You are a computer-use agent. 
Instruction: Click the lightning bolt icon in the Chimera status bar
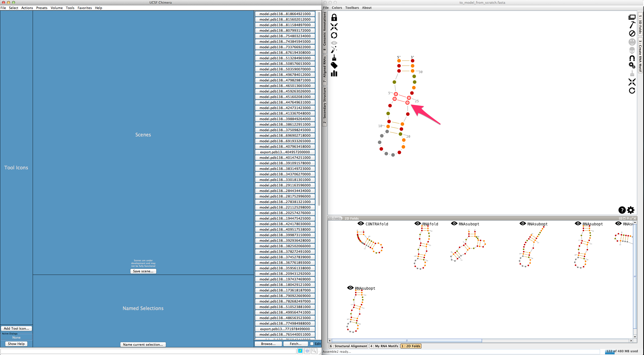300,351
